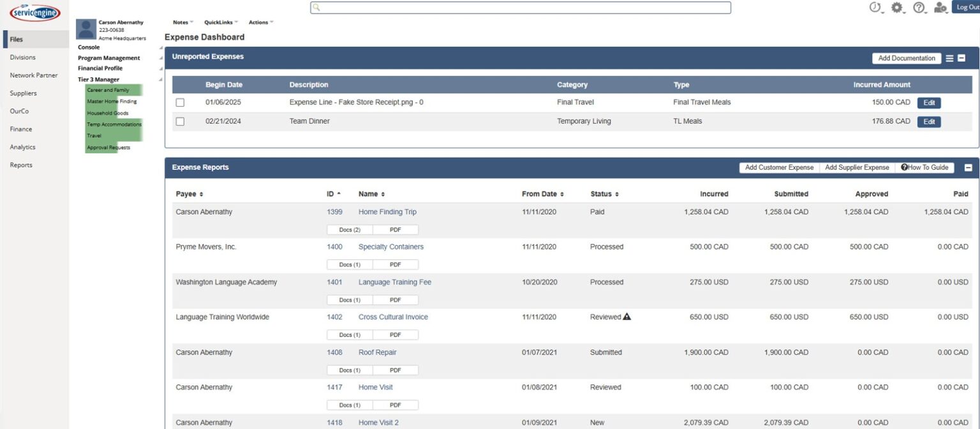Click the Washington Language Academy payee cell
The width and height of the screenshot is (980, 429).
(x=226, y=282)
